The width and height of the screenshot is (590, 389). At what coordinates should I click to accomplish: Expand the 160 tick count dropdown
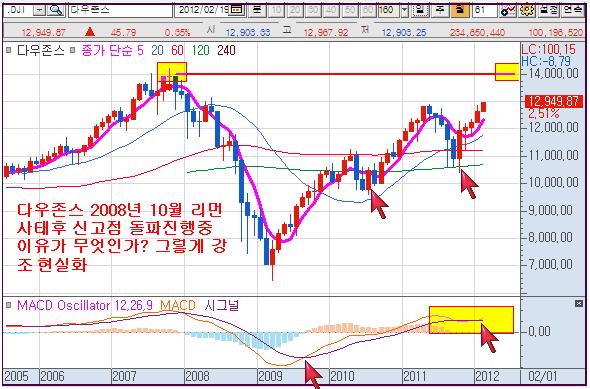coord(405,10)
